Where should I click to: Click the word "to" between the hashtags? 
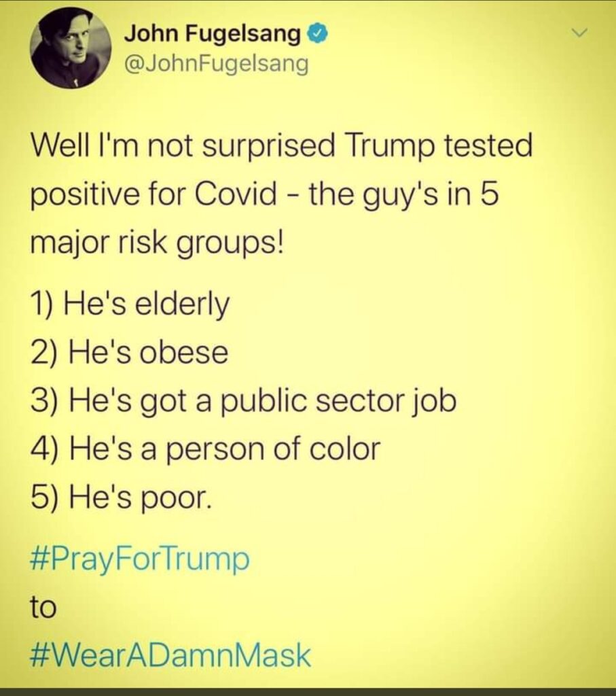(x=43, y=607)
